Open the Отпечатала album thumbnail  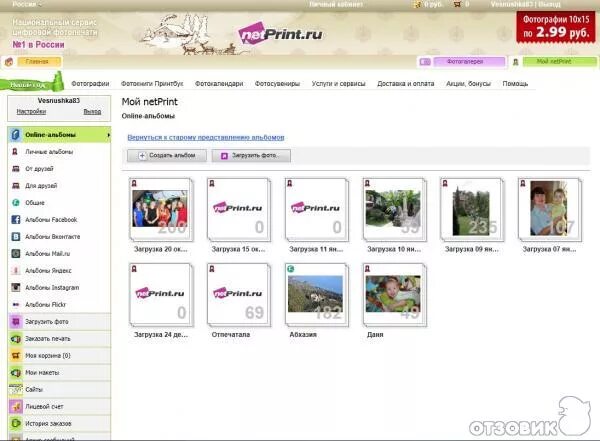(x=238, y=295)
